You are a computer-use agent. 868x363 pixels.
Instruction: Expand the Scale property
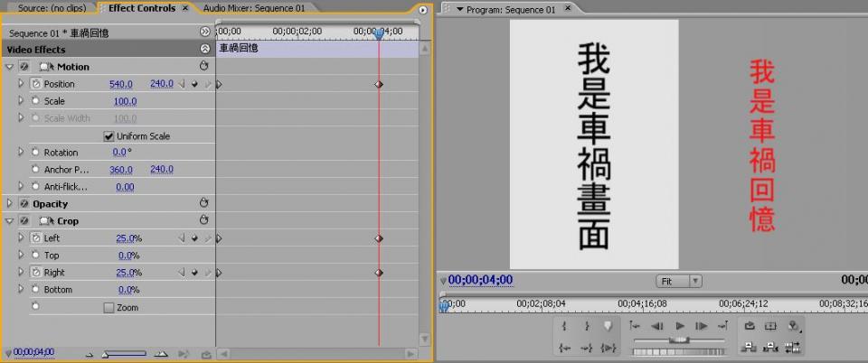click(22, 100)
